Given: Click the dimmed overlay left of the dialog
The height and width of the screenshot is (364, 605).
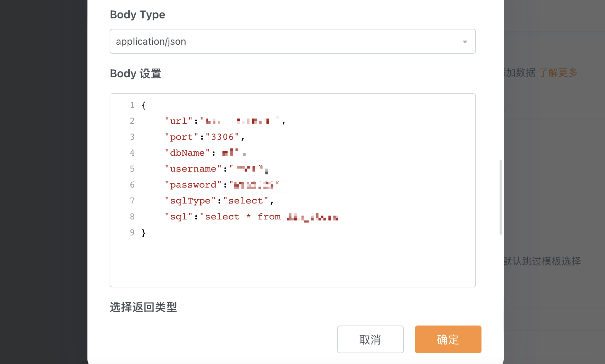Looking at the screenshot, I should point(43,182).
